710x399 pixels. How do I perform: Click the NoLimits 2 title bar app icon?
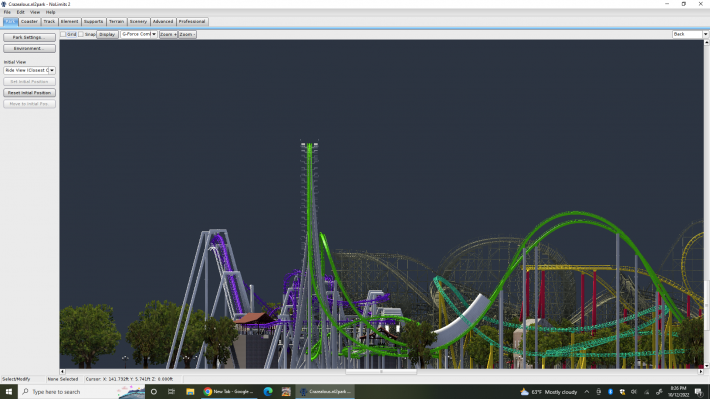tap(4, 4)
